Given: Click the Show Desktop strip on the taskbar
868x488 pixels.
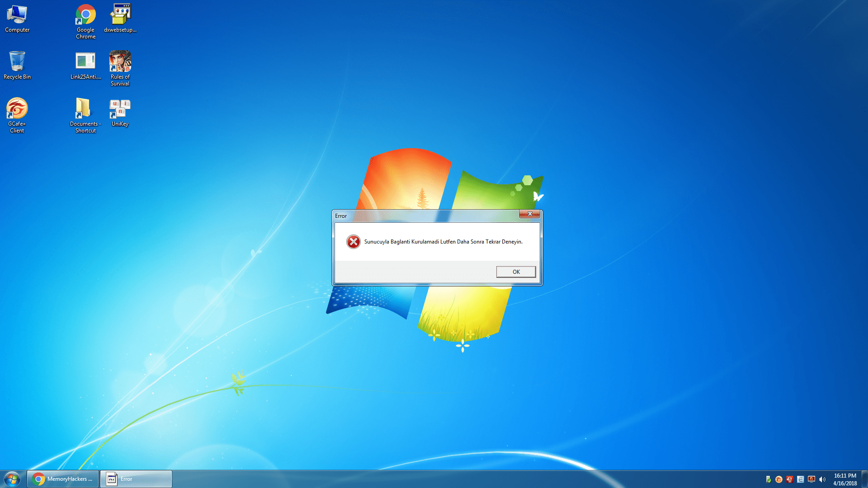Looking at the screenshot, I should click(864, 479).
